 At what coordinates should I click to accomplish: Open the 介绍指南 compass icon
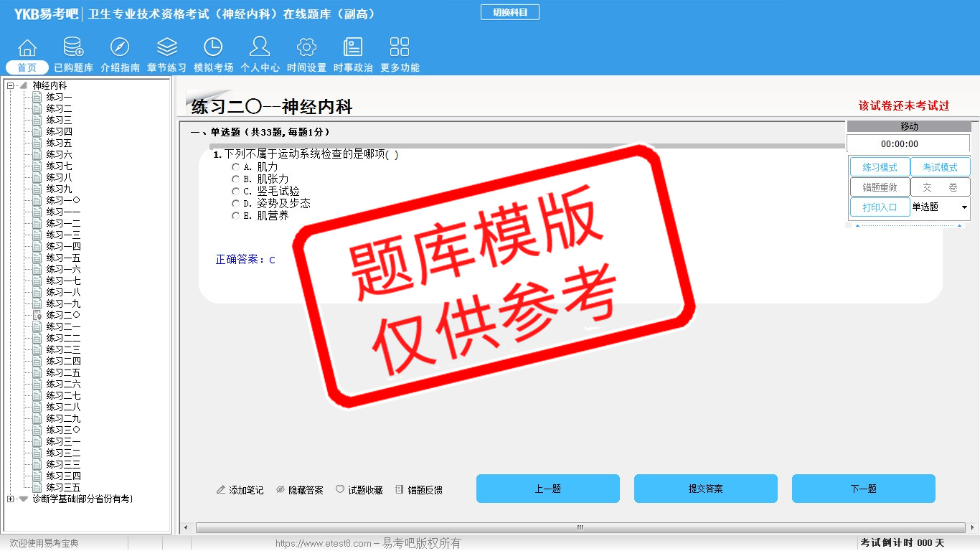point(120,47)
